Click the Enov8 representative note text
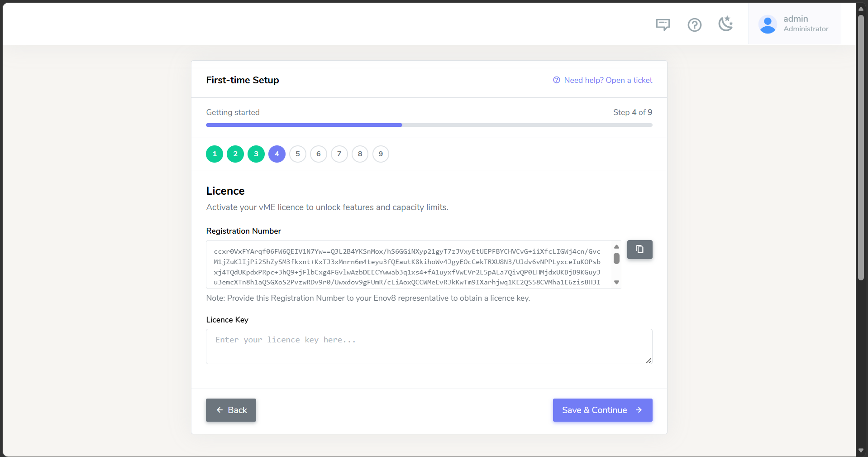Screen dimensions: 868x457 pos(368,298)
